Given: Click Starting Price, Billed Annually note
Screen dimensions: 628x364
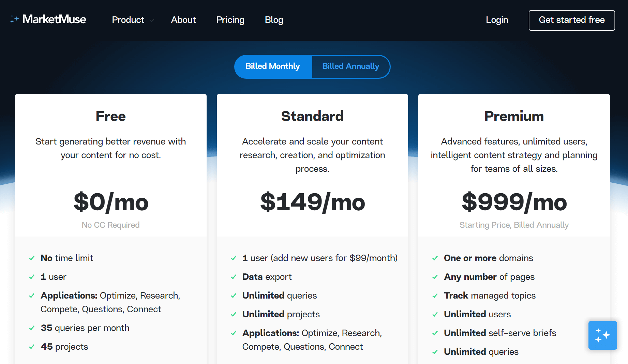Looking at the screenshot, I should coord(514,225).
